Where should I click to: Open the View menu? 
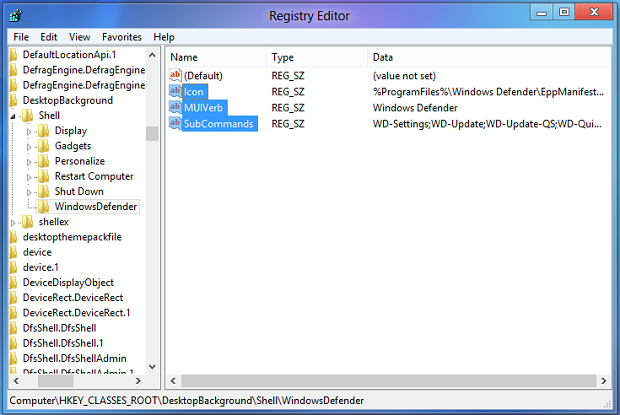79,37
